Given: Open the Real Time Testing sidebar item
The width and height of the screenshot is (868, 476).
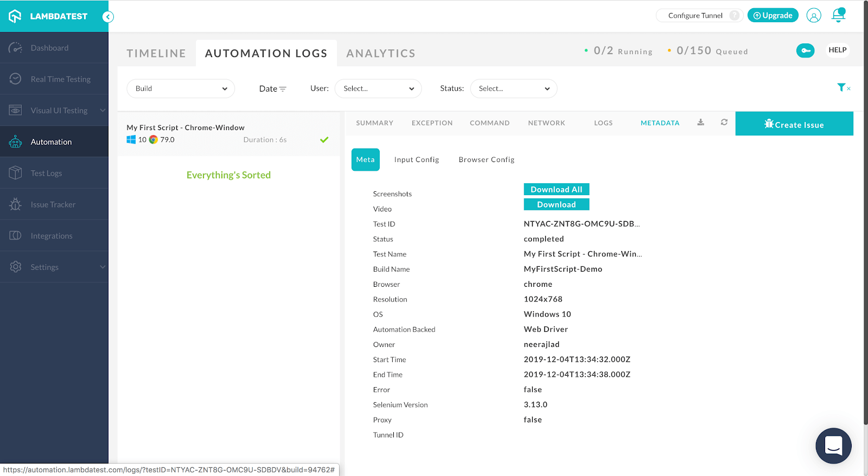Looking at the screenshot, I should coord(54,79).
